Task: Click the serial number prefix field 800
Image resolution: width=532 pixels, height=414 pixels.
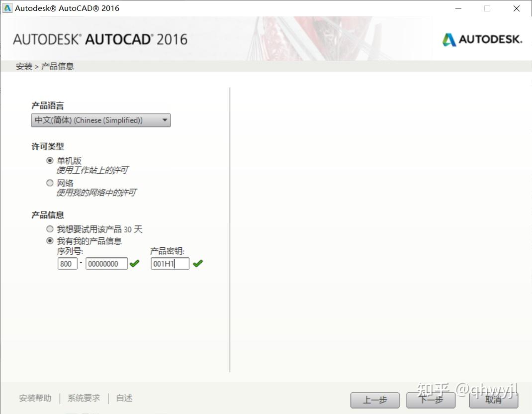Action: pos(68,264)
